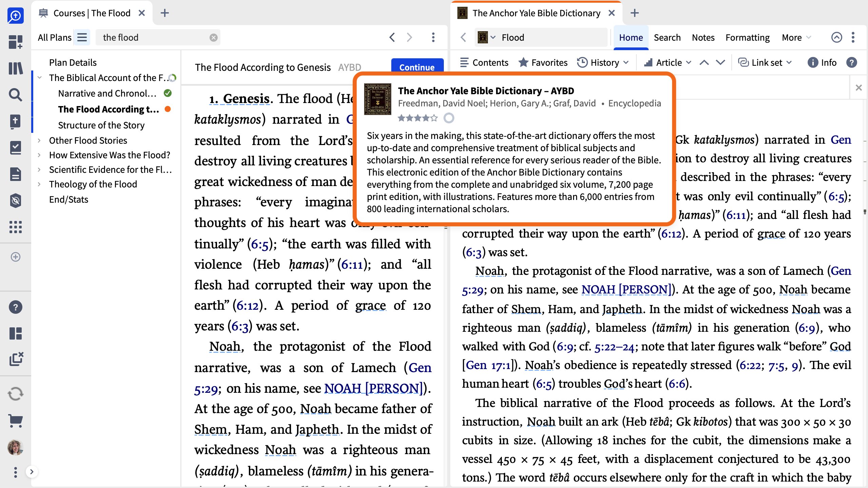The image size is (868, 488).
Task: Open Plan Details in the course outline
Action: tap(73, 62)
